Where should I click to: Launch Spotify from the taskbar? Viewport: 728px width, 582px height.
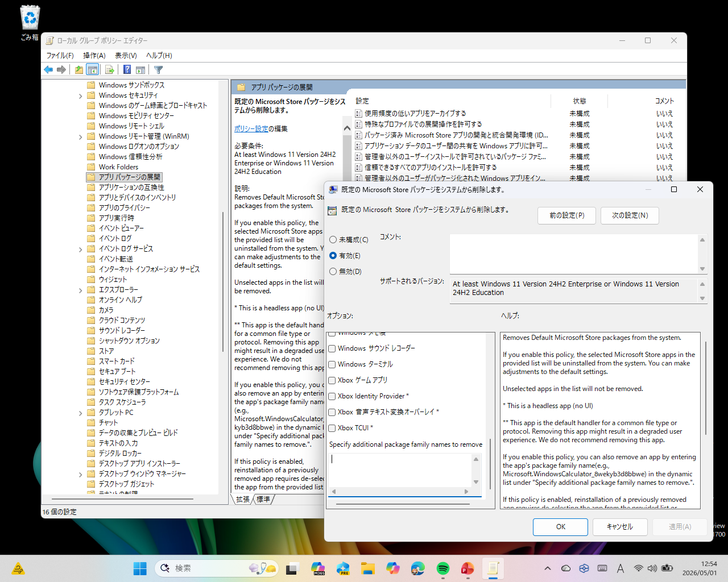click(443, 568)
